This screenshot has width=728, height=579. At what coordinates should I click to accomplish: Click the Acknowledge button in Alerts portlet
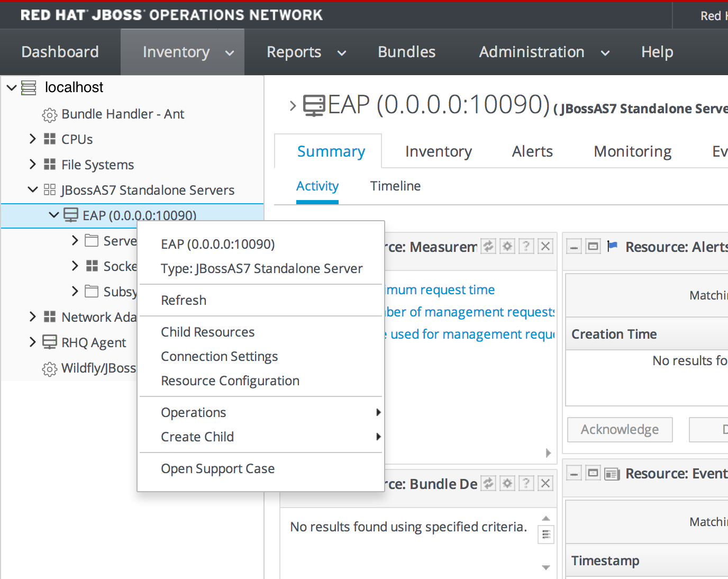point(620,429)
